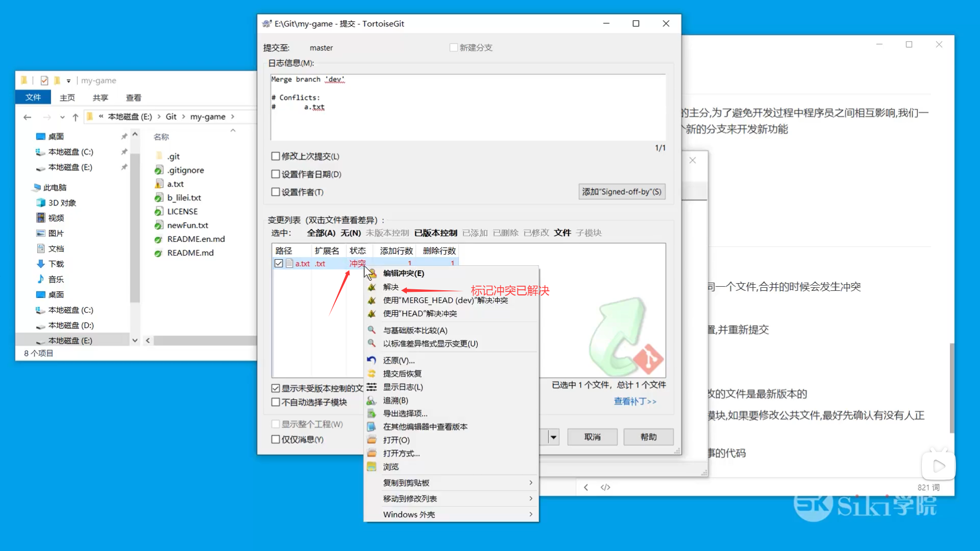Open the view patch link
The height and width of the screenshot is (551, 980).
coord(635,402)
